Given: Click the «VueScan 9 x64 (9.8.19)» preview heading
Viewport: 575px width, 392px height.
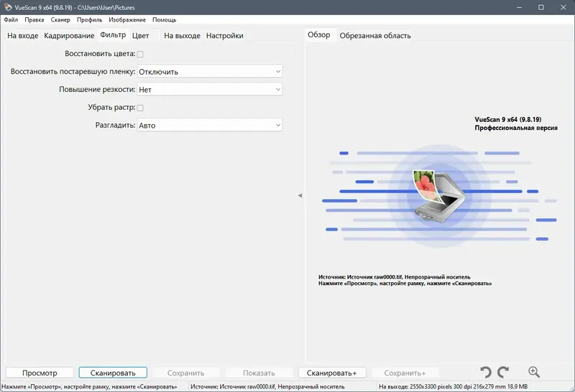Looking at the screenshot, I should (508, 119).
